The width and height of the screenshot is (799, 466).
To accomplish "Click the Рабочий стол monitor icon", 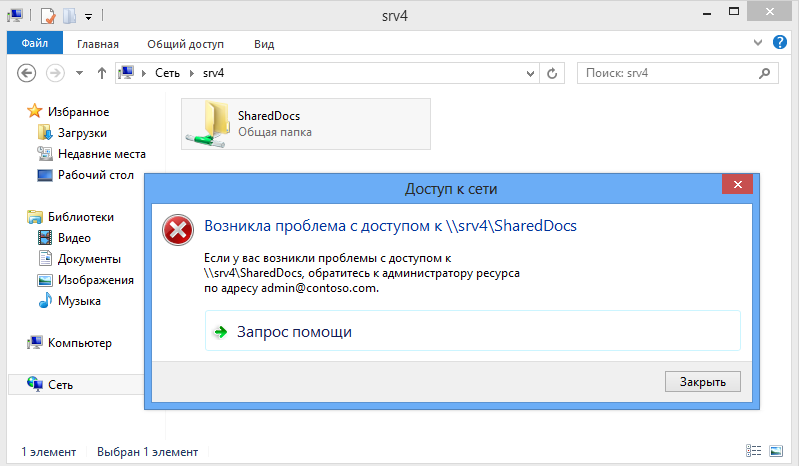I will click(45, 175).
